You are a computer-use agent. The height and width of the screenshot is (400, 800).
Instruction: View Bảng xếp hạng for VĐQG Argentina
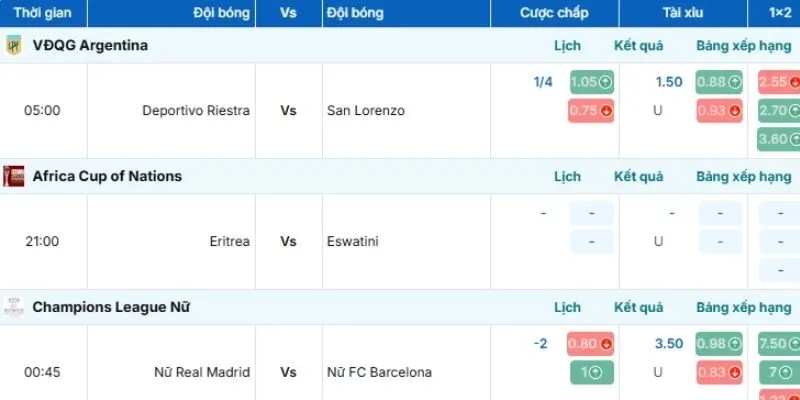[x=744, y=46]
